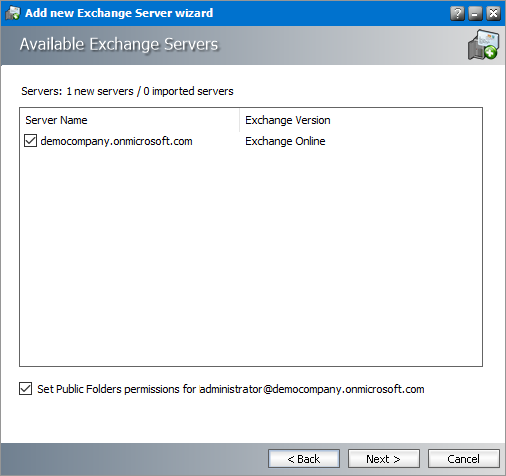
Task: Proceed with the Next button
Action: tap(384, 459)
